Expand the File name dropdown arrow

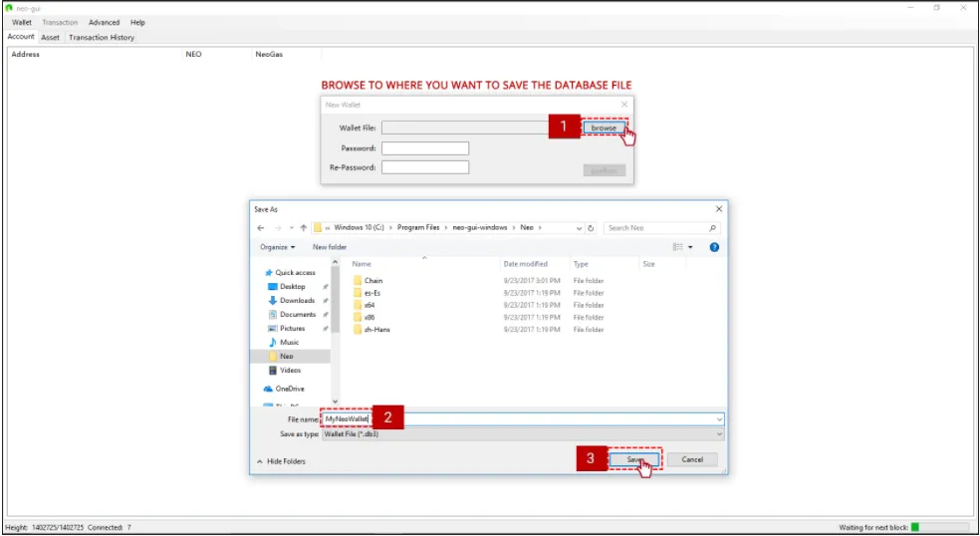coord(719,419)
